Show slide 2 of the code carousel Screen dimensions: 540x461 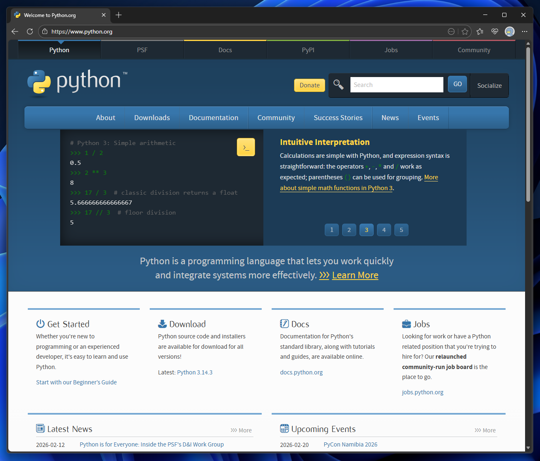click(x=349, y=230)
